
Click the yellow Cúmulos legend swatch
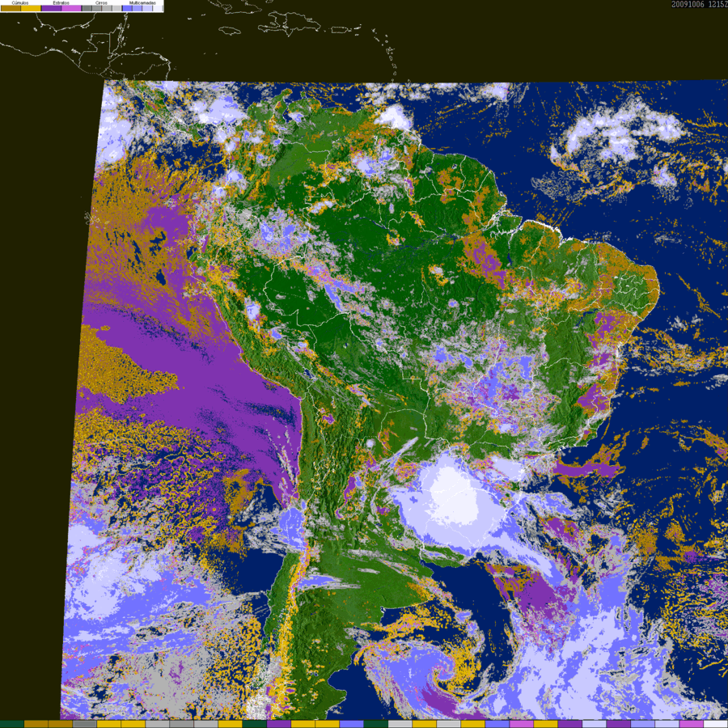[x=31, y=8]
